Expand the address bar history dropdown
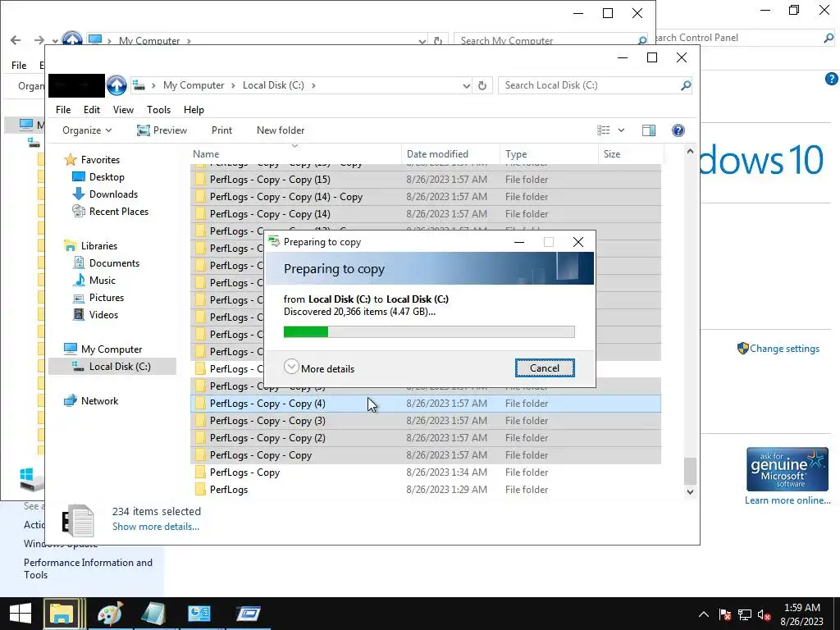Viewport: 840px width, 630px height. 466,85
